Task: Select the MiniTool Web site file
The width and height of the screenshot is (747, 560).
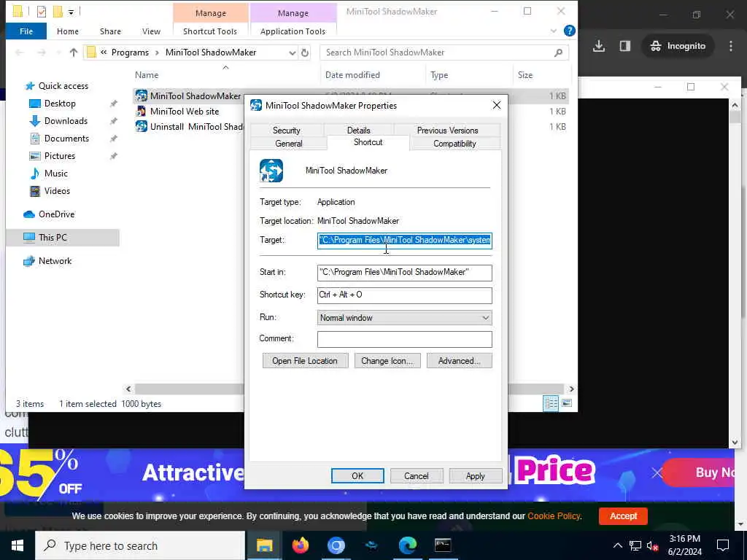Action: tap(185, 112)
